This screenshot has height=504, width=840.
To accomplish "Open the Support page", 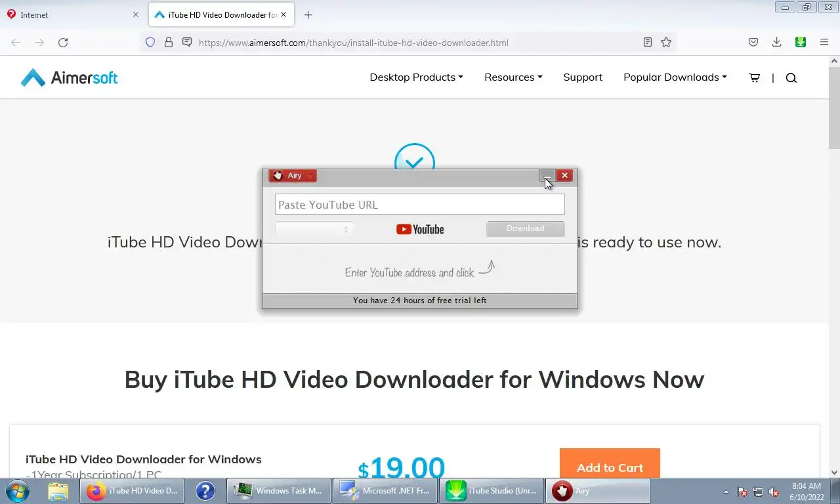I will click(x=583, y=77).
